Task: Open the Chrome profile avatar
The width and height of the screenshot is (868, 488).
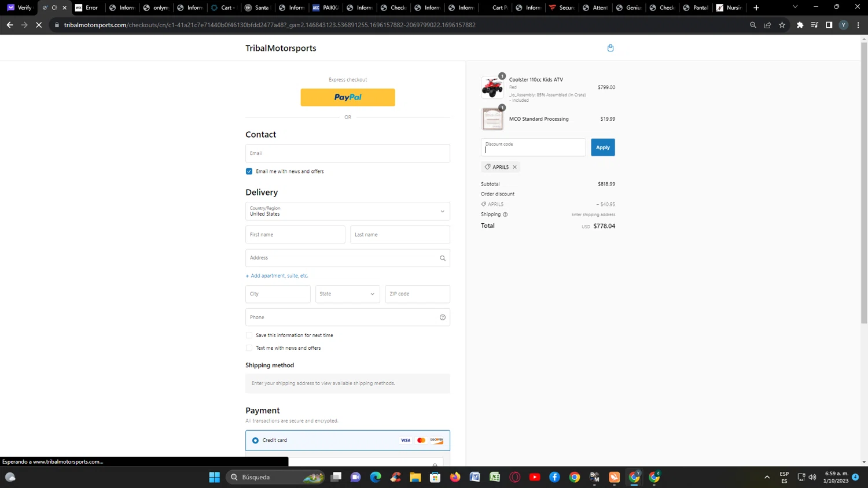Action: [844, 25]
